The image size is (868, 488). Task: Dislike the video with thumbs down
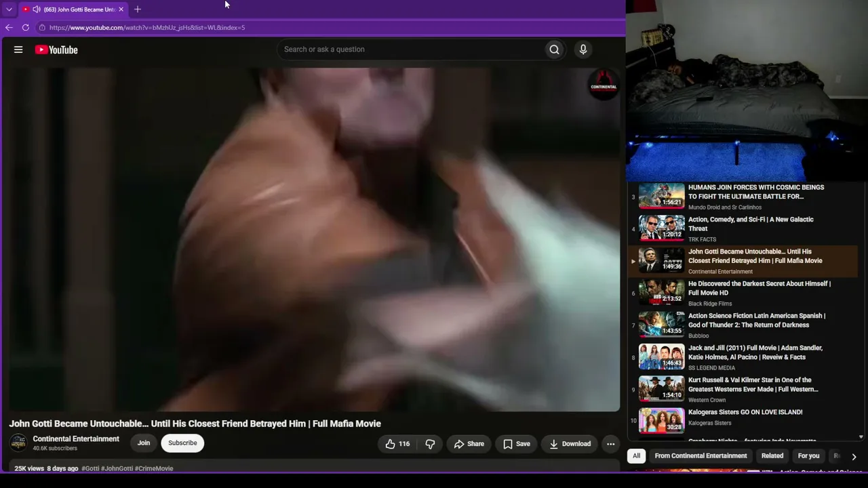point(430,444)
